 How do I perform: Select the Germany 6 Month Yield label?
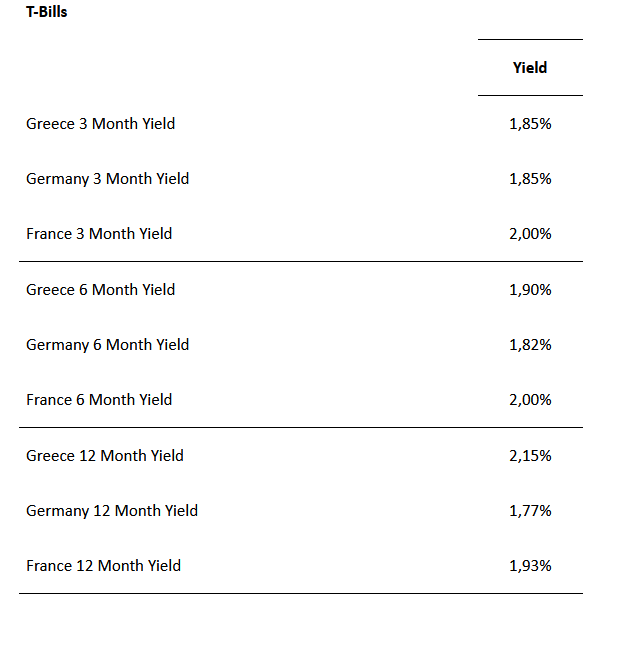click(107, 345)
